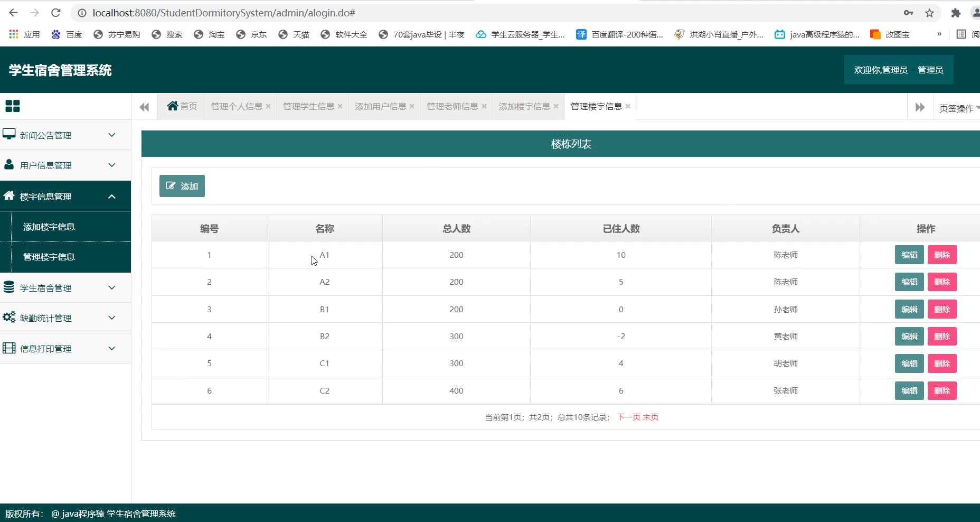Reload the page with browser refresh icon
This screenshot has height=522, width=980.
tap(56, 13)
